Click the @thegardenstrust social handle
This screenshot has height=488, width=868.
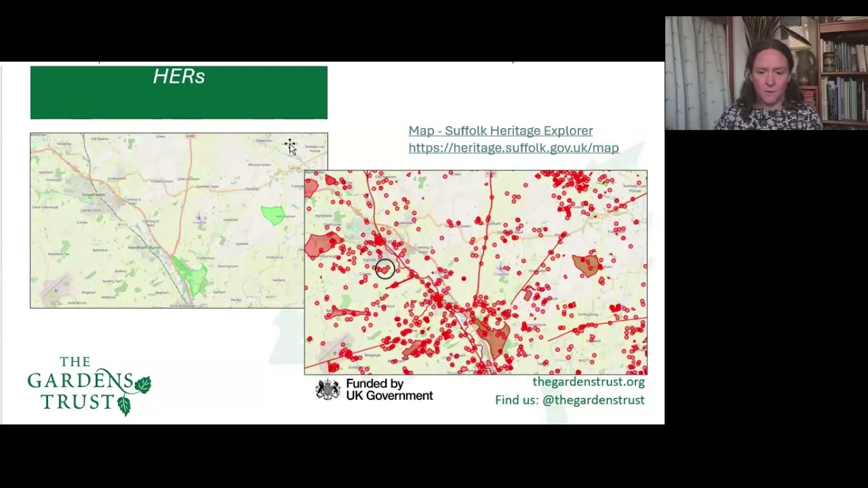pos(593,400)
